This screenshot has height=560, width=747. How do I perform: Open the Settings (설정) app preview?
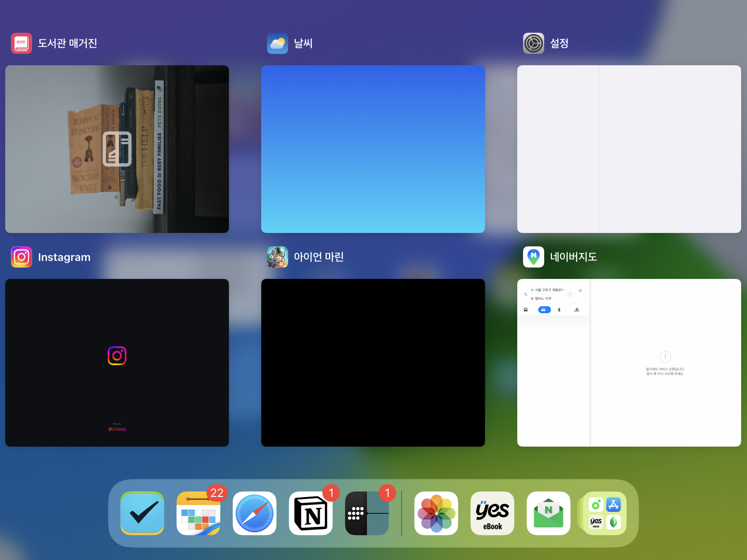point(629,149)
